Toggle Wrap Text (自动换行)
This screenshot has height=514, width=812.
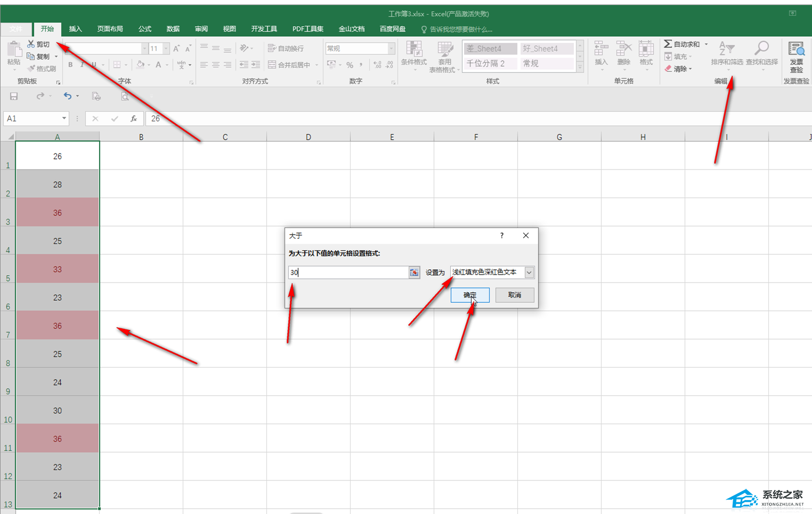(286, 49)
